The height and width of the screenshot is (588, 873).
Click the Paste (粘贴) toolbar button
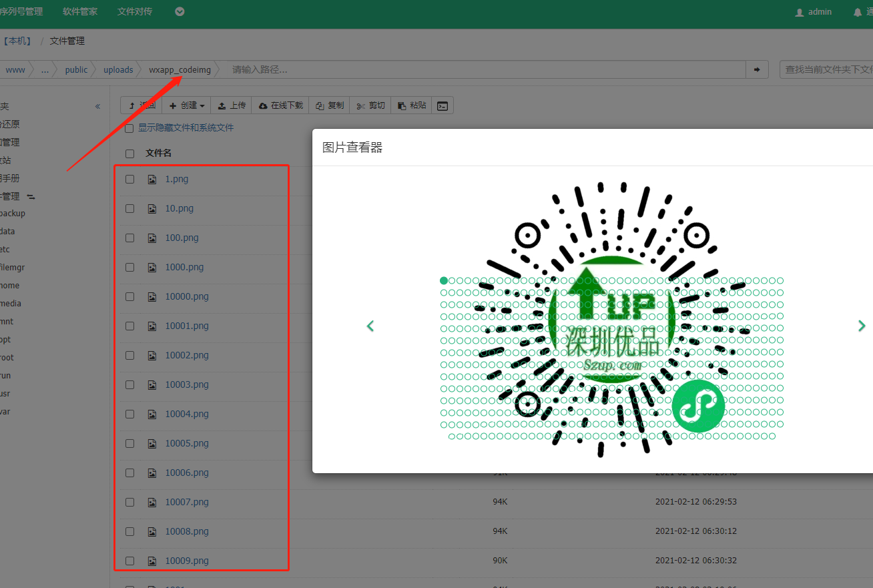[411, 105]
